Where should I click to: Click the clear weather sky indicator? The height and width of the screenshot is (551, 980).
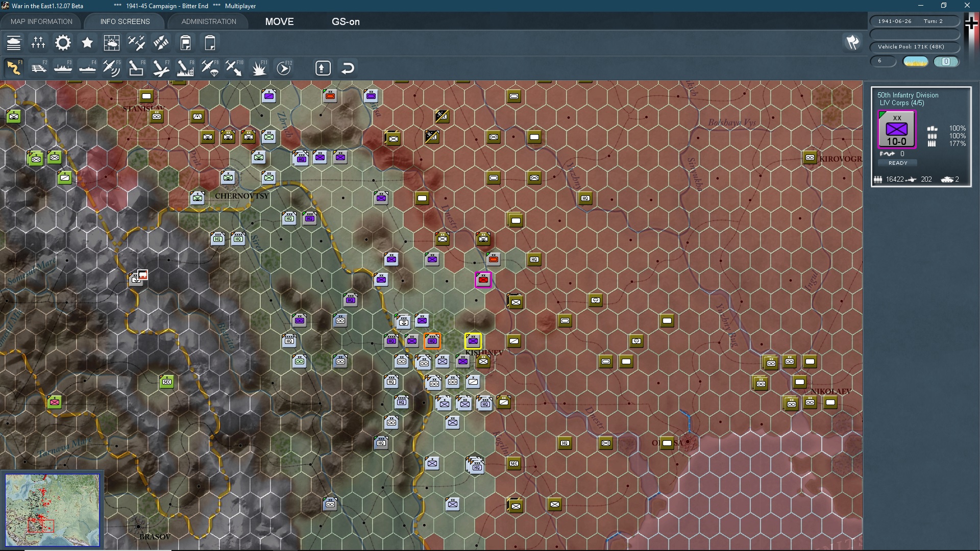(x=916, y=61)
